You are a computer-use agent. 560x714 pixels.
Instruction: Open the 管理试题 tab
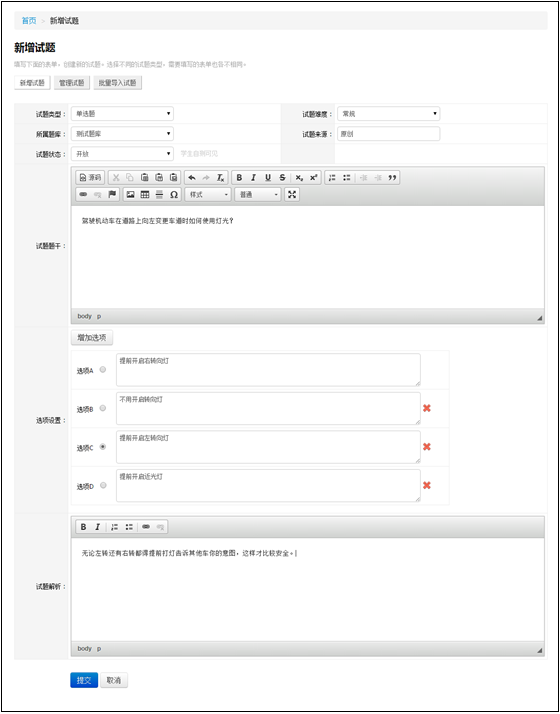click(x=72, y=83)
